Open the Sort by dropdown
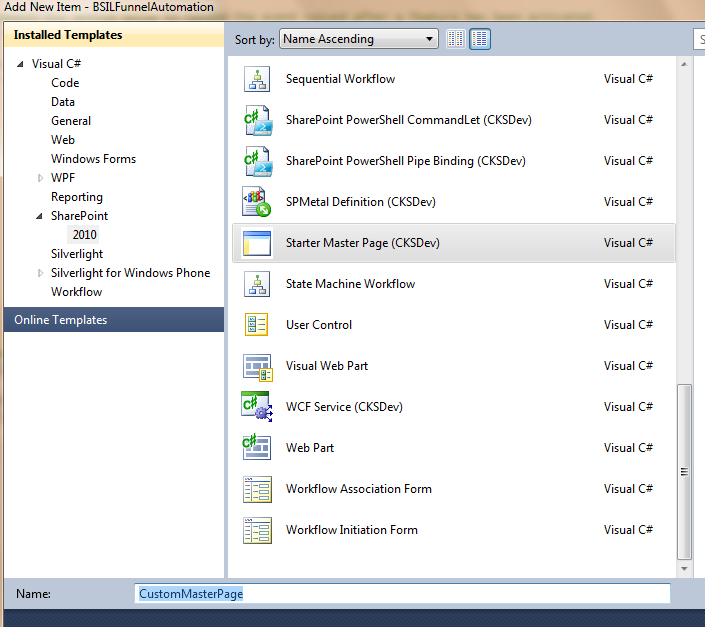This screenshot has width=705, height=627. pos(358,39)
